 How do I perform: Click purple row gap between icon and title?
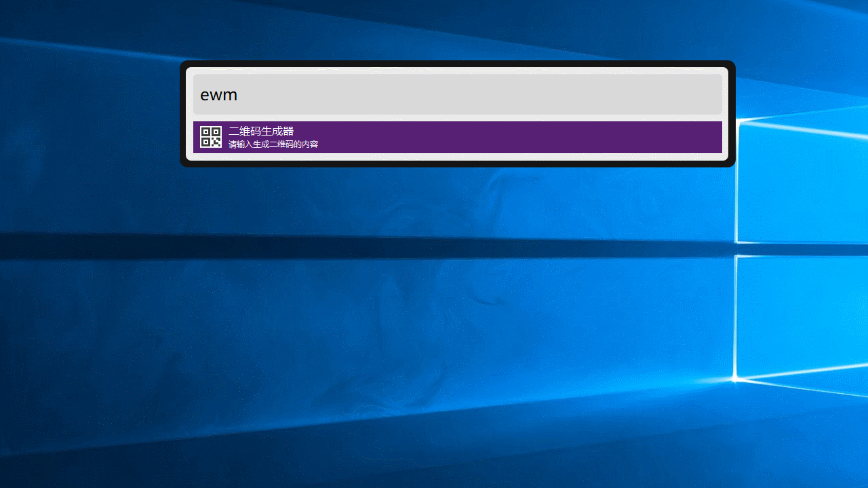[x=225, y=137]
